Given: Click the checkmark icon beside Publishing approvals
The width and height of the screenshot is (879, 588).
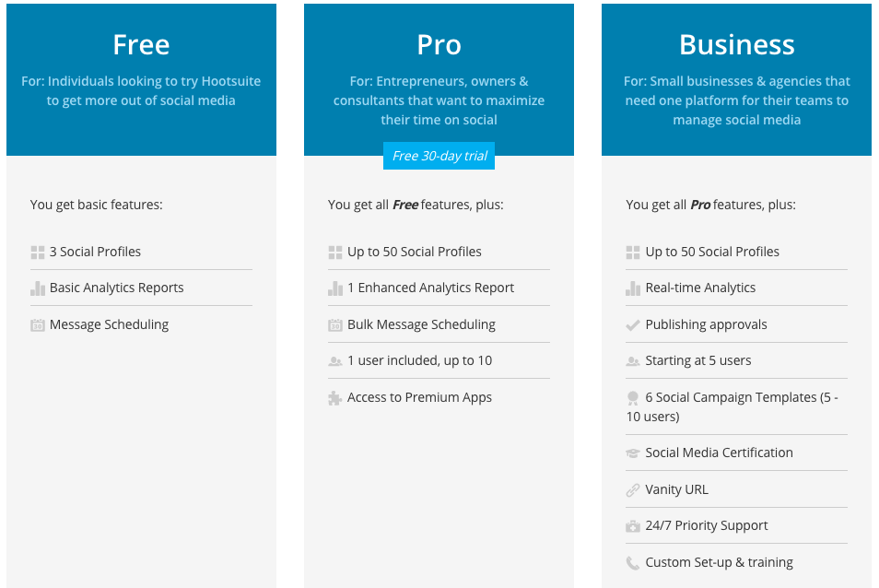Looking at the screenshot, I should coord(633,324).
